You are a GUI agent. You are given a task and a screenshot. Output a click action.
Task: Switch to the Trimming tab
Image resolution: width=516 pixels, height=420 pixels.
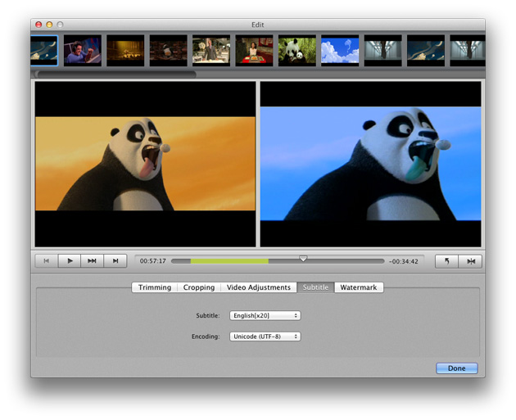coord(154,287)
